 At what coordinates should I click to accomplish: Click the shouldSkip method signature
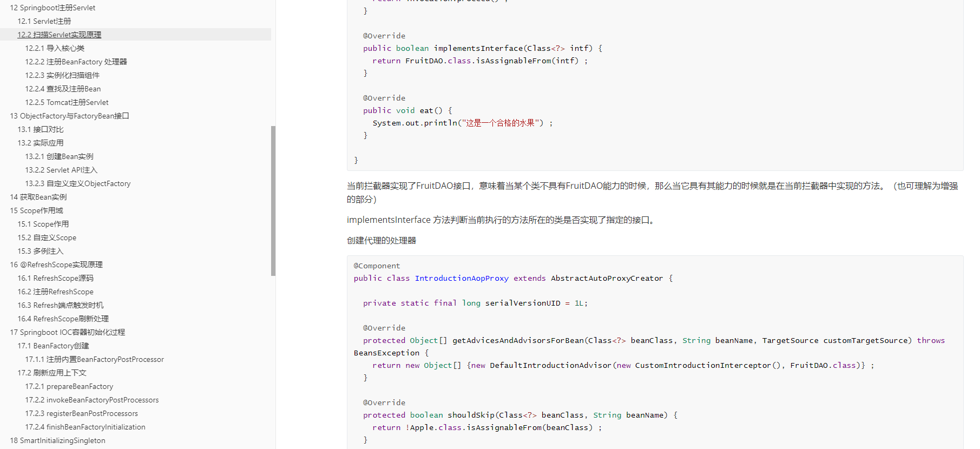click(x=521, y=415)
